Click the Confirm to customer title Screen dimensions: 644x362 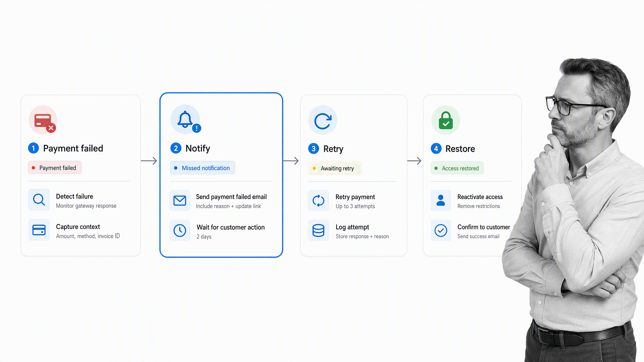[484, 227]
